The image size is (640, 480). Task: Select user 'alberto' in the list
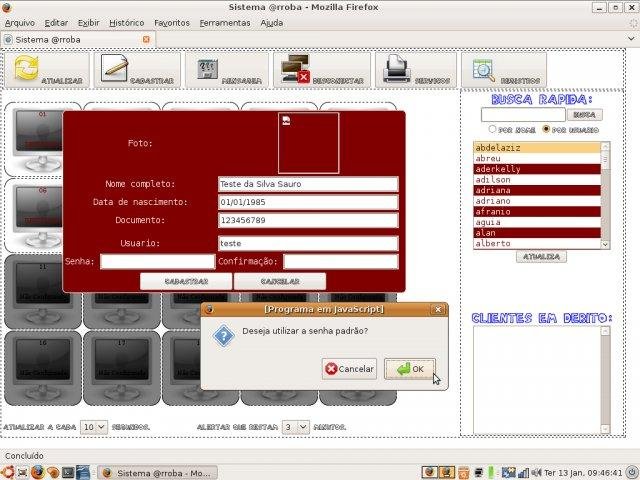click(x=537, y=243)
